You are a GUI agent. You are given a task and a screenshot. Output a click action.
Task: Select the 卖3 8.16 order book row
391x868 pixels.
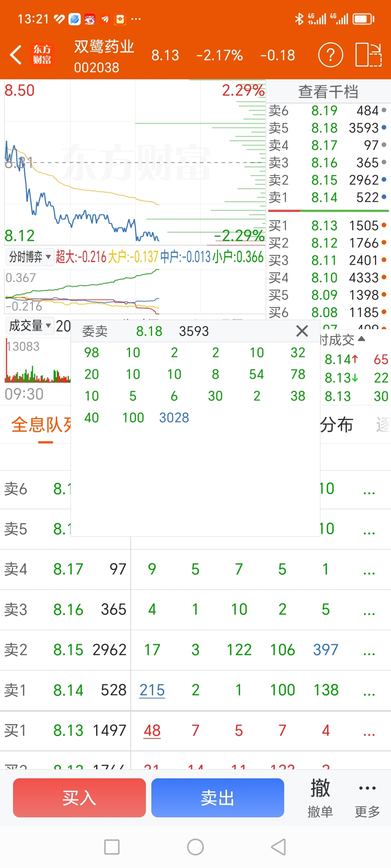click(328, 163)
